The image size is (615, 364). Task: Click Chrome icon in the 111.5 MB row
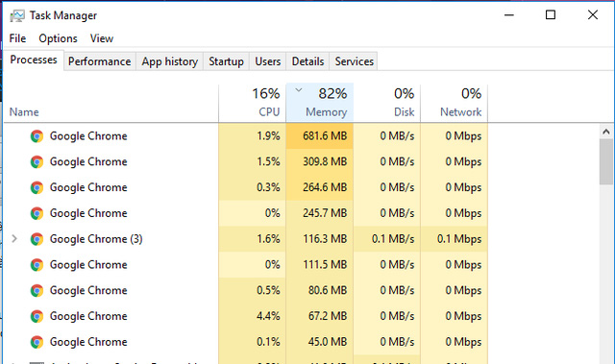[37, 265]
